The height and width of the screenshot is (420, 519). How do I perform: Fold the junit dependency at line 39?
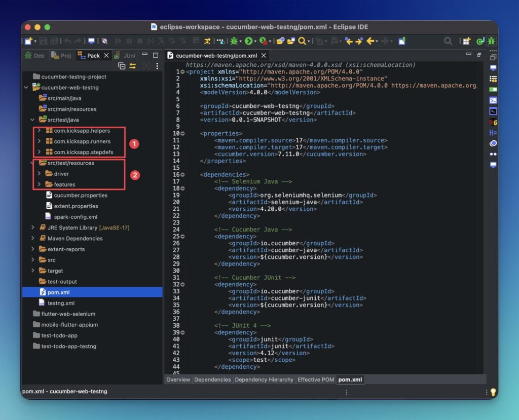click(x=182, y=333)
